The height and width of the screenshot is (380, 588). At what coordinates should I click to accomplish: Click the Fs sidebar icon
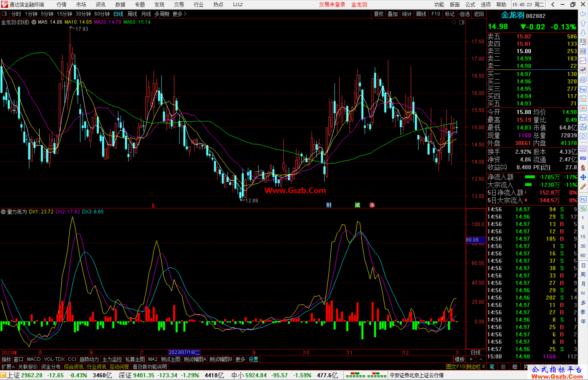pos(583,199)
